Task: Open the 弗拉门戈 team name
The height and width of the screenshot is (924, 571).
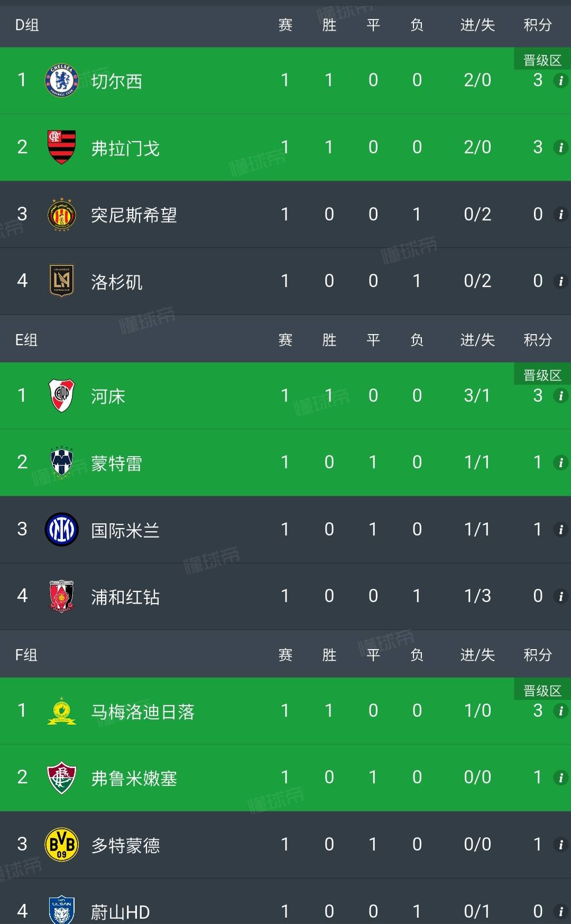Action: [125, 148]
